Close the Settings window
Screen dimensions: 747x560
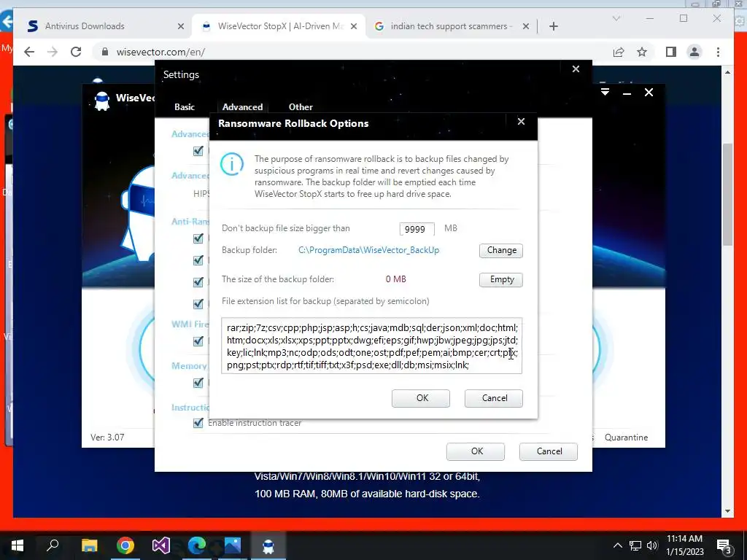[576, 69]
